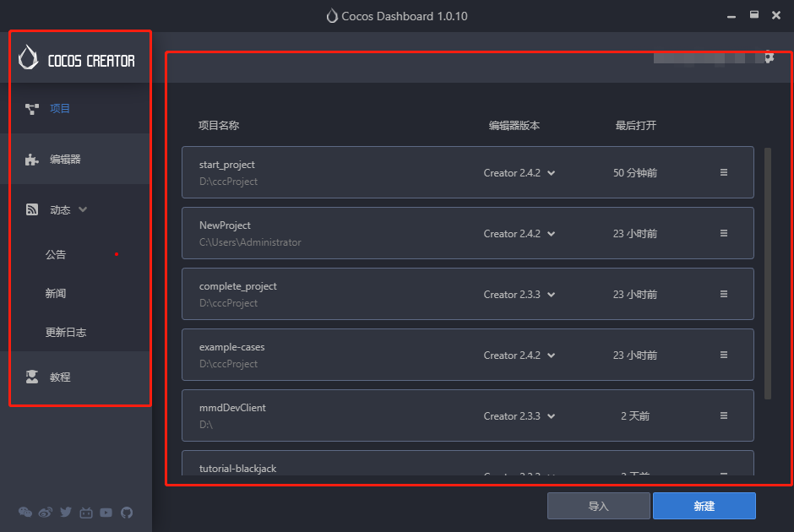Open the 项目 section via its node icon
The image size is (794, 532).
(32, 109)
